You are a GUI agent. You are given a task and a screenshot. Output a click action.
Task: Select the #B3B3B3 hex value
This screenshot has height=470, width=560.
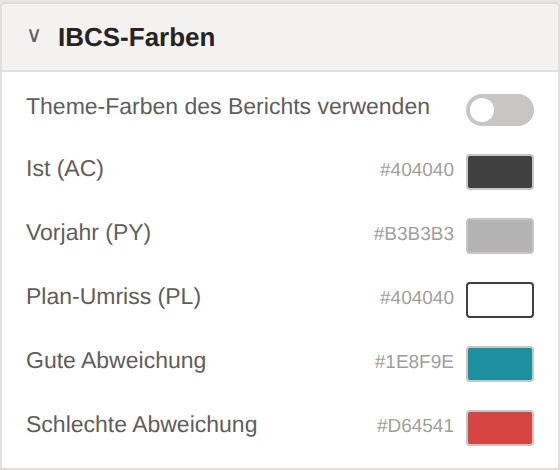tap(414, 234)
